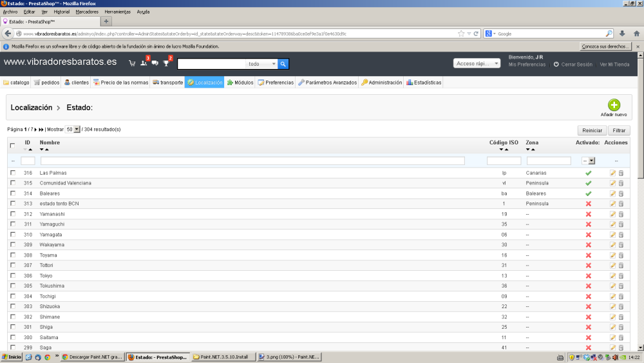Open the Herramientas Firefox menu
The height and width of the screenshot is (363, 644).
(x=117, y=12)
